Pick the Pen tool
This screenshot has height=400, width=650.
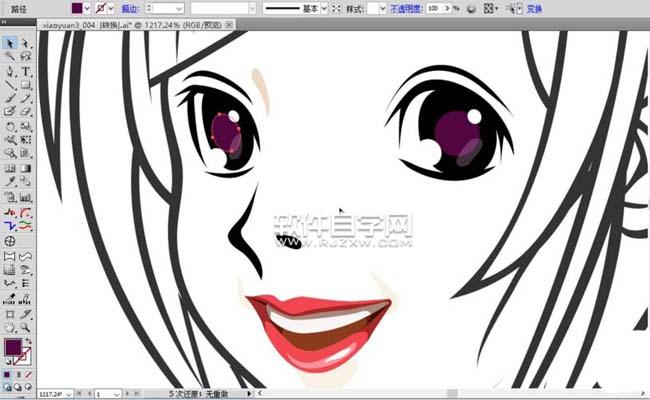click(10, 72)
